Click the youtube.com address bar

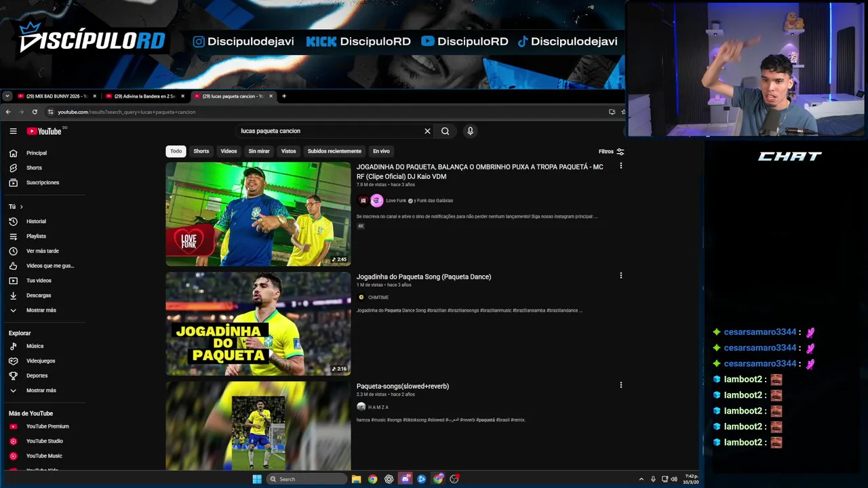pos(325,112)
